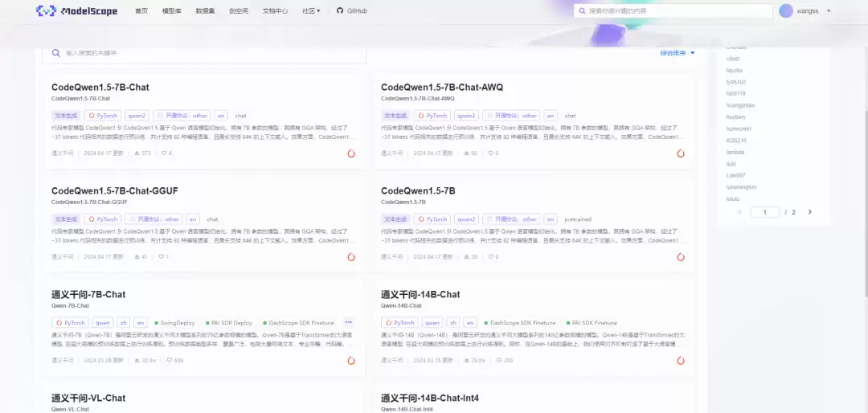Viewport: 868px width, 413px height.
Task: Open the 通义千问-14B-Chat-Int4 model title
Action: 429,398
